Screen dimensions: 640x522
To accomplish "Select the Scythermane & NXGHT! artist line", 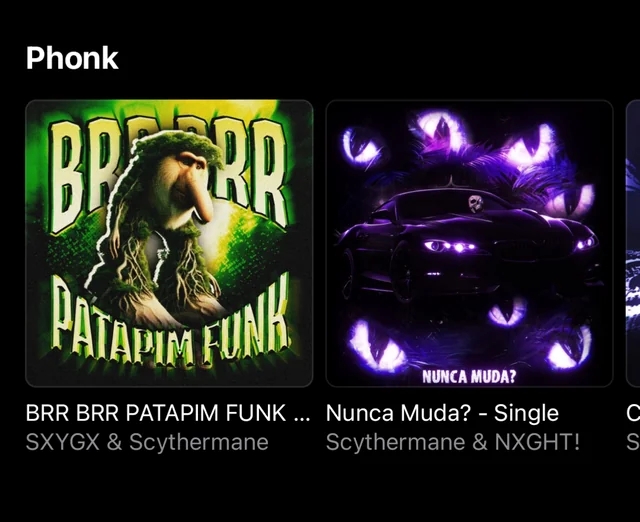I will click(453, 442).
